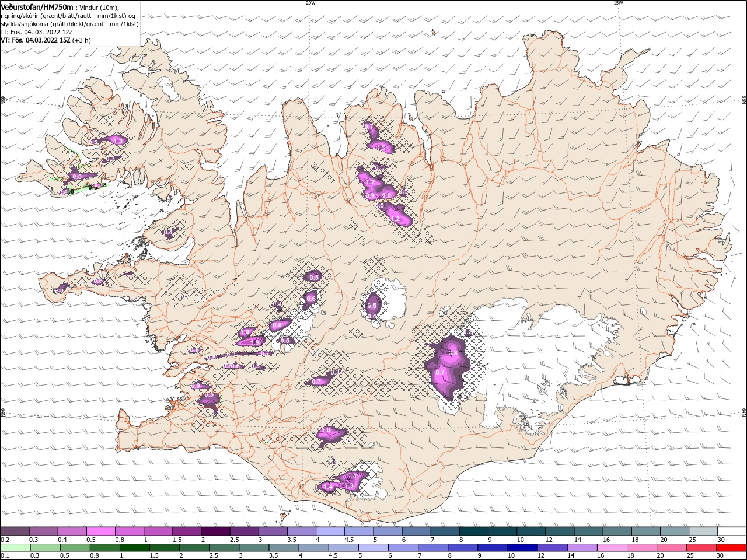
Task: Pick the darkest purple swatch labeled 2
Action: 215,531
